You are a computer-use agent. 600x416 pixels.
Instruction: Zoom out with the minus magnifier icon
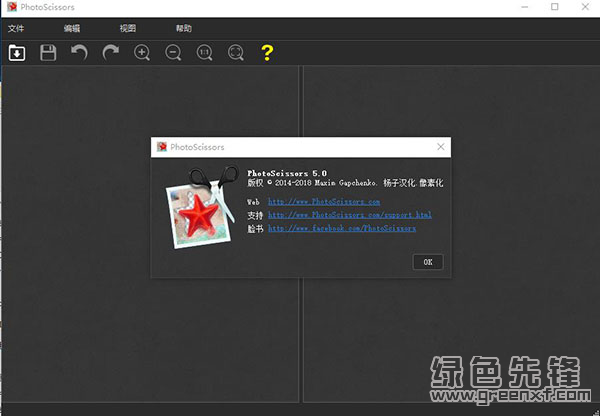tap(173, 53)
